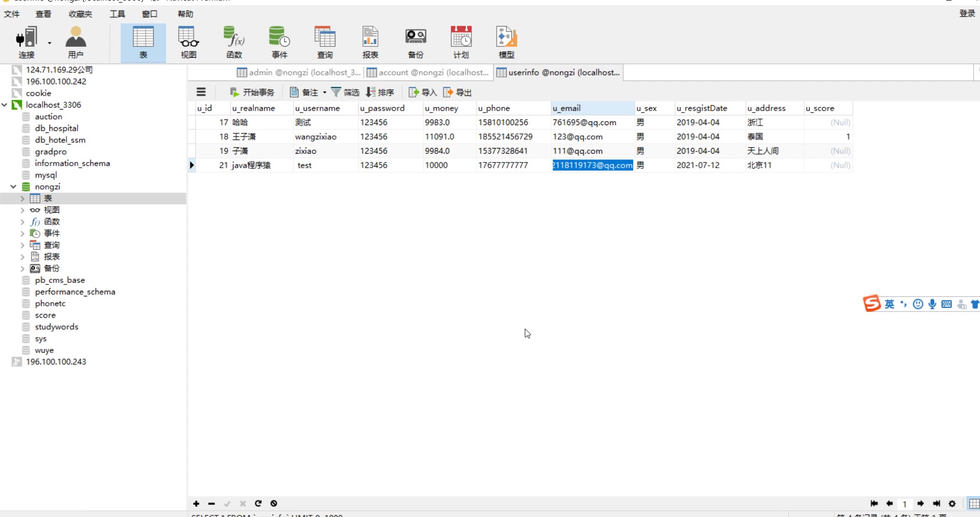Expand the 事件 (Events) node
Image resolution: width=980 pixels, height=517 pixels.
click(x=22, y=234)
